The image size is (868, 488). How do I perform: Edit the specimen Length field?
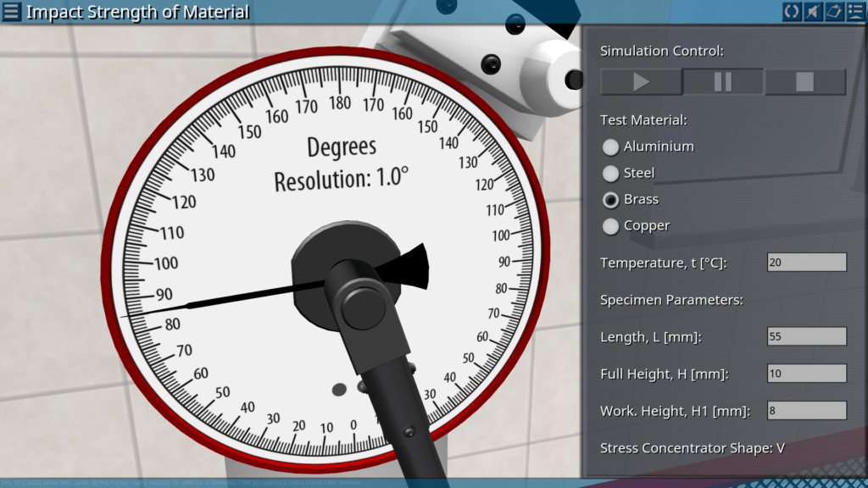806,336
